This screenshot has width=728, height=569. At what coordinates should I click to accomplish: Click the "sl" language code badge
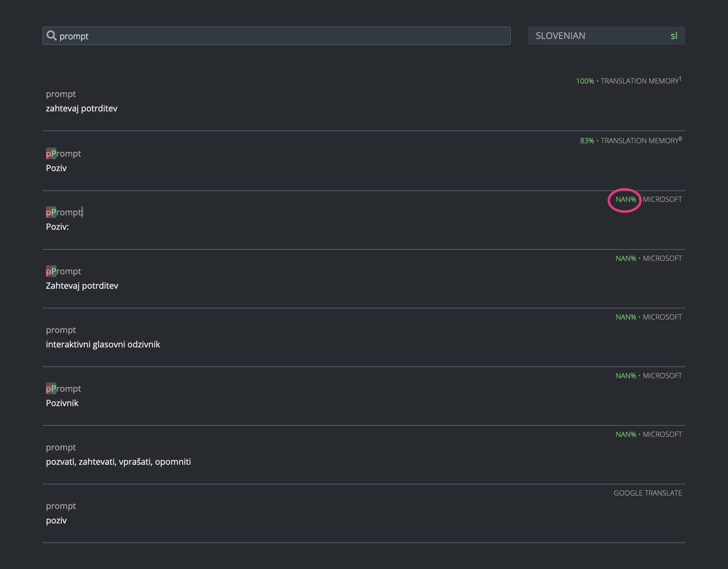pos(674,36)
